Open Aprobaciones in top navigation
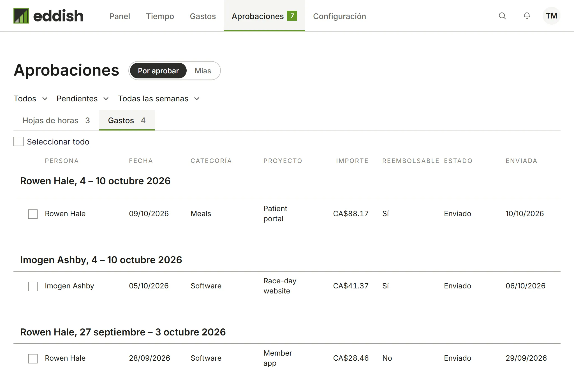 pyautogui.click(x=264, y=16)
